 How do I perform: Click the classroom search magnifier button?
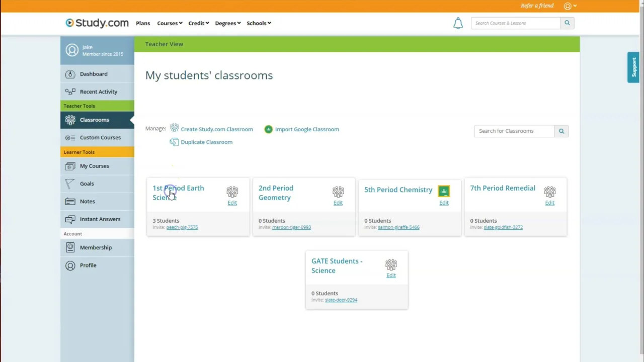coord(561,131)
